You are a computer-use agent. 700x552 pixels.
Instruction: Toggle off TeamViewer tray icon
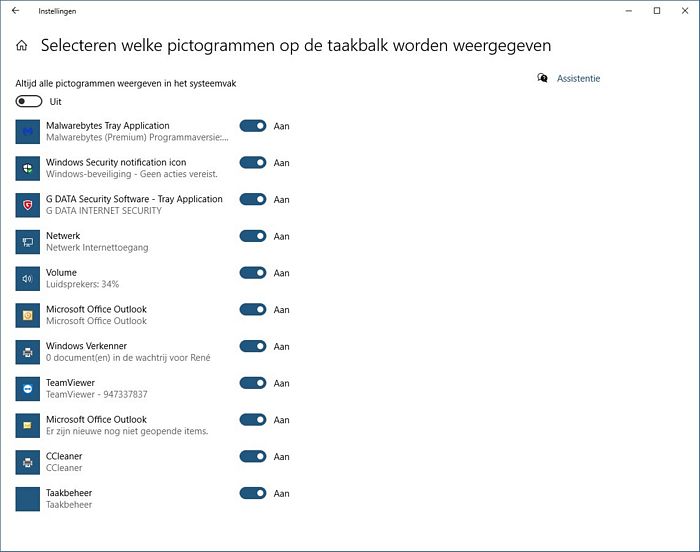[253, 383]
